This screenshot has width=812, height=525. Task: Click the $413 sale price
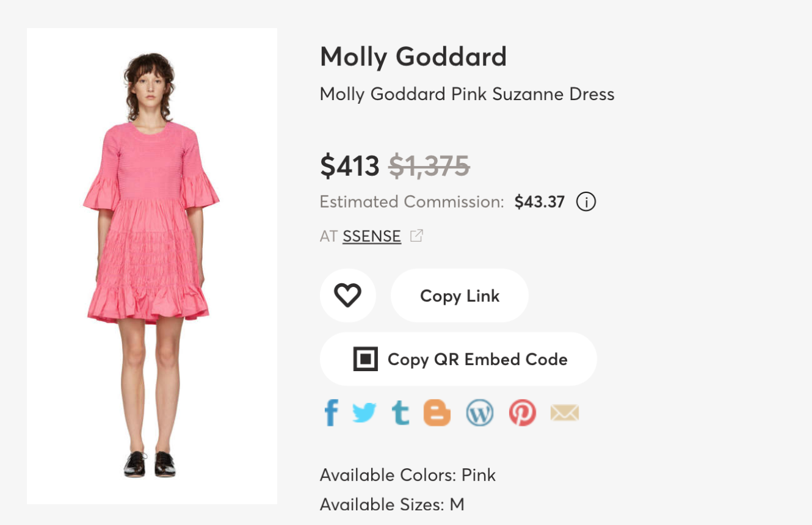[x=350, y=165]
